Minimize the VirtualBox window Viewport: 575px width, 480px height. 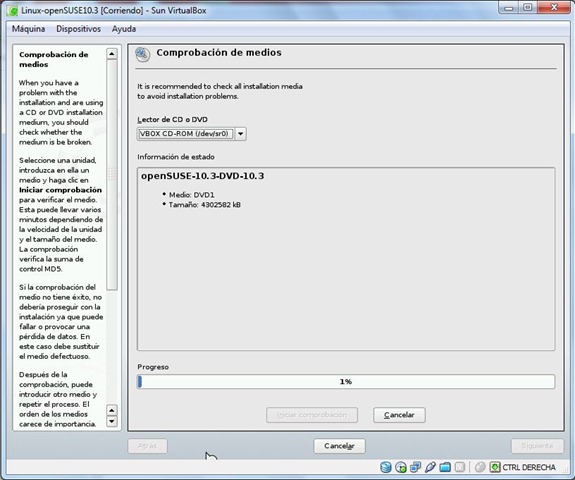(509, 8)
